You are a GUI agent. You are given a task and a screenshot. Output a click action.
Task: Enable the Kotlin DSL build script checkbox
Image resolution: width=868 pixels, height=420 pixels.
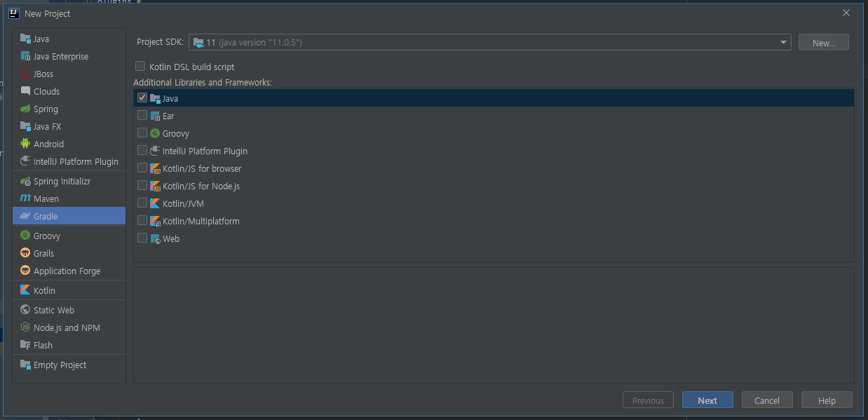click(140, 67)
